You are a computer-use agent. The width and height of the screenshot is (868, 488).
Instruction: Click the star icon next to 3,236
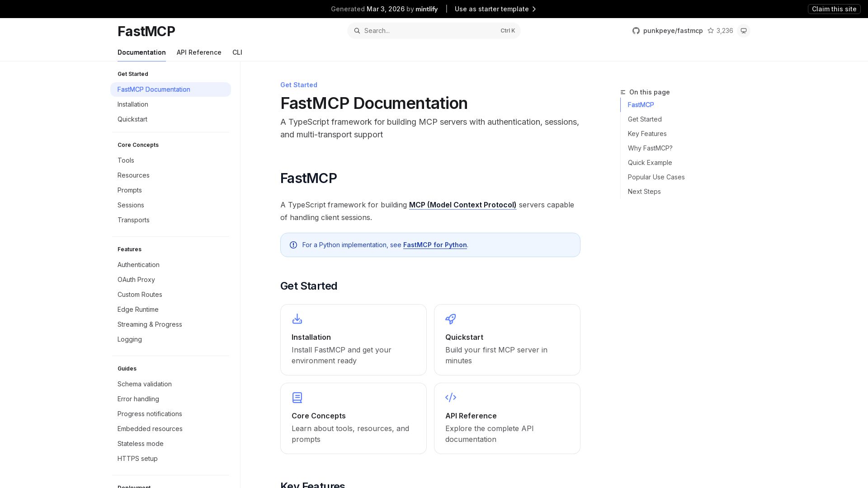711,31
